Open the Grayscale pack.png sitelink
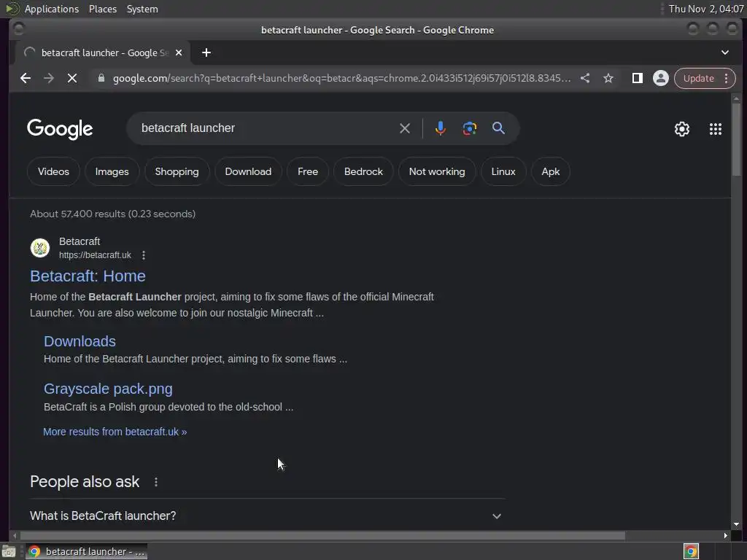This screenshot has height=560, width=747. [x=108, y=389]
